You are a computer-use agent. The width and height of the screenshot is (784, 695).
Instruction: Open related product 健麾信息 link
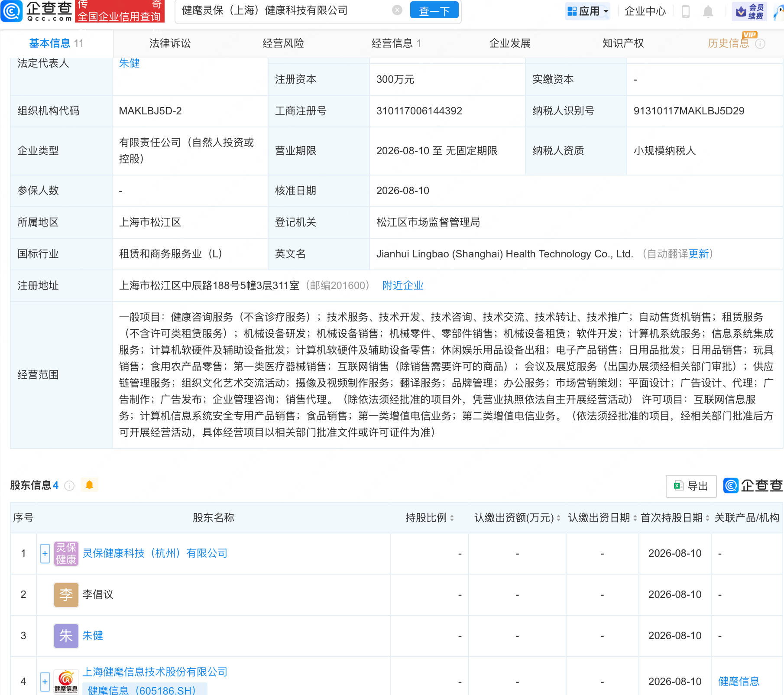coord(739,682)
